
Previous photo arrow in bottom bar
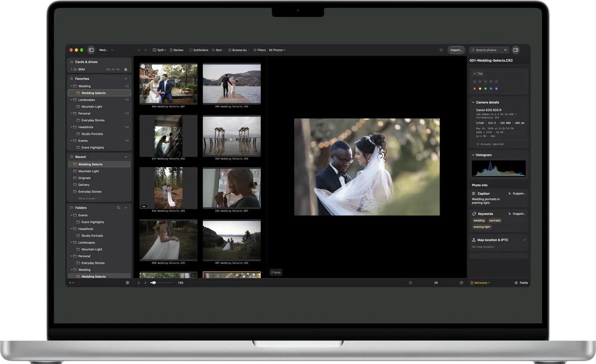(139, 283)
